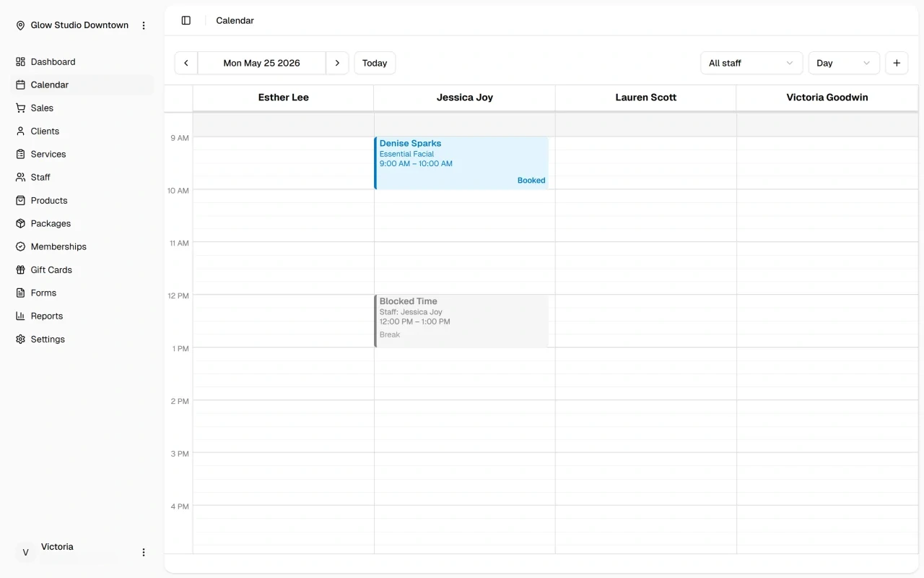The height and width of the screenshot is (578, 924).
Task: Open the Staff page
Action: tap(84, 178)
